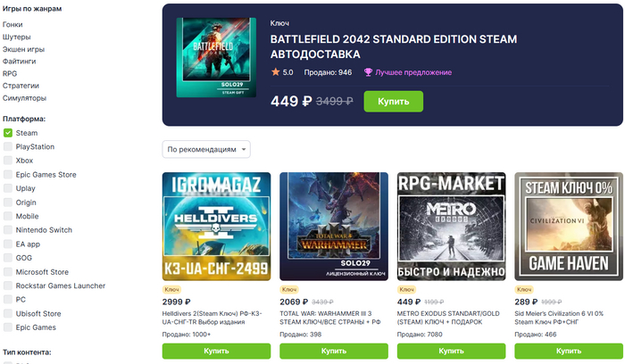This screenshot has width=625, height=364.
Task: Click Buy under Helldivers 2
Action: click(215, 352)
